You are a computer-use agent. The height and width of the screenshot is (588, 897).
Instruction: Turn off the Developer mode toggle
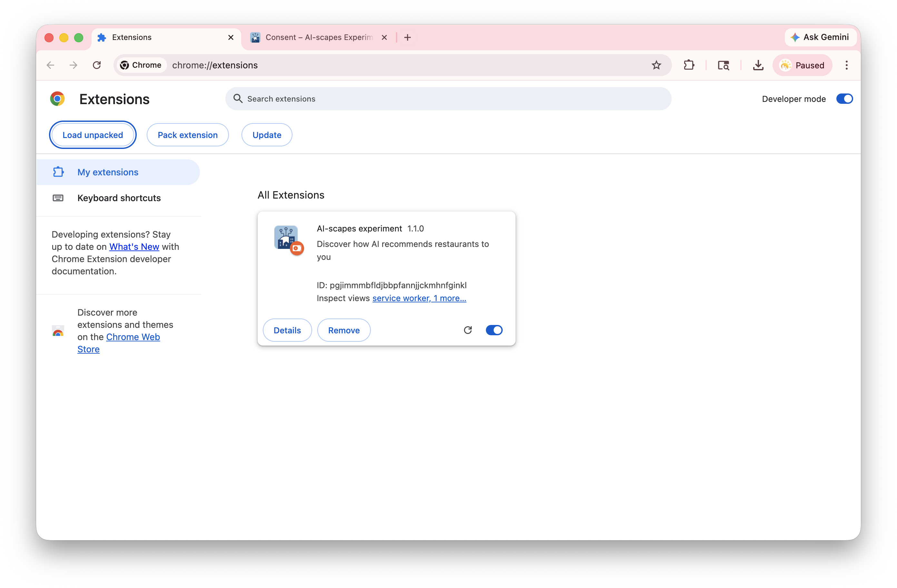point(844,99)
